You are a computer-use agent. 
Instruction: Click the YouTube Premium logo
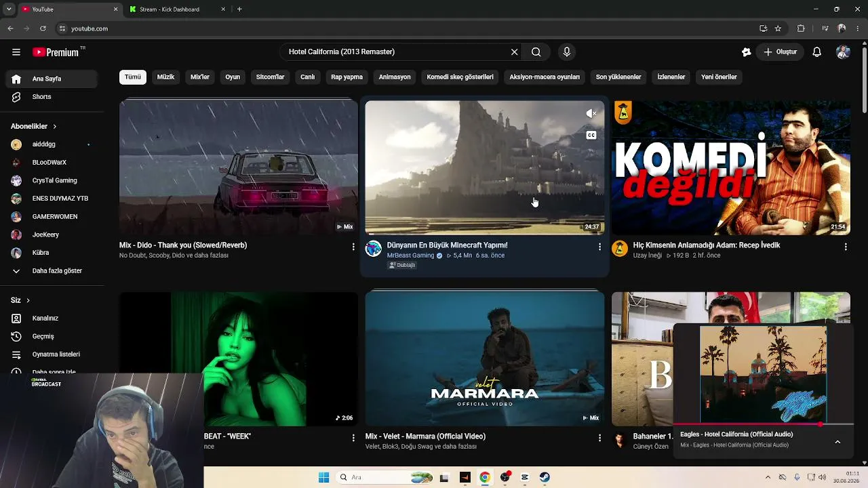pyautogui.click(x=56, y=52)
